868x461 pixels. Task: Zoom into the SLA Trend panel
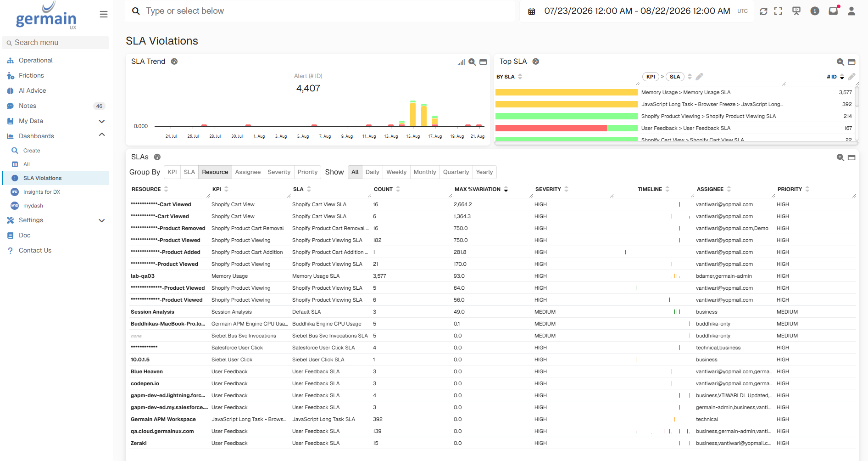point(472,62)
